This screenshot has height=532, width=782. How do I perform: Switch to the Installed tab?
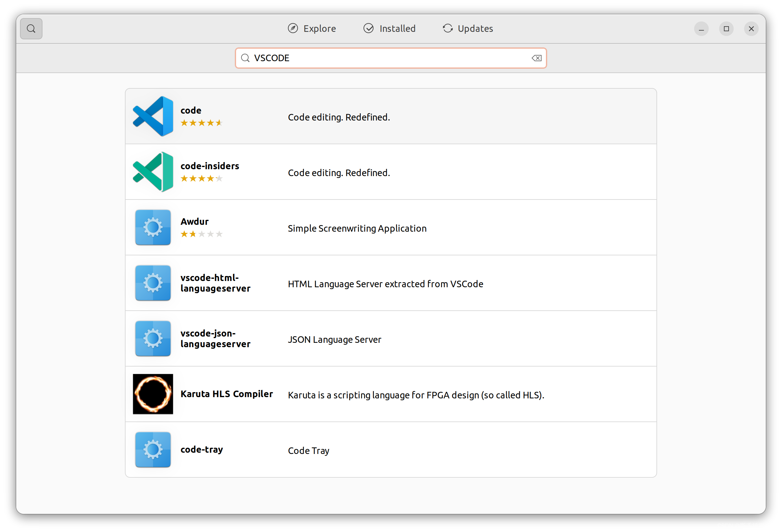(x=390, y=29)
